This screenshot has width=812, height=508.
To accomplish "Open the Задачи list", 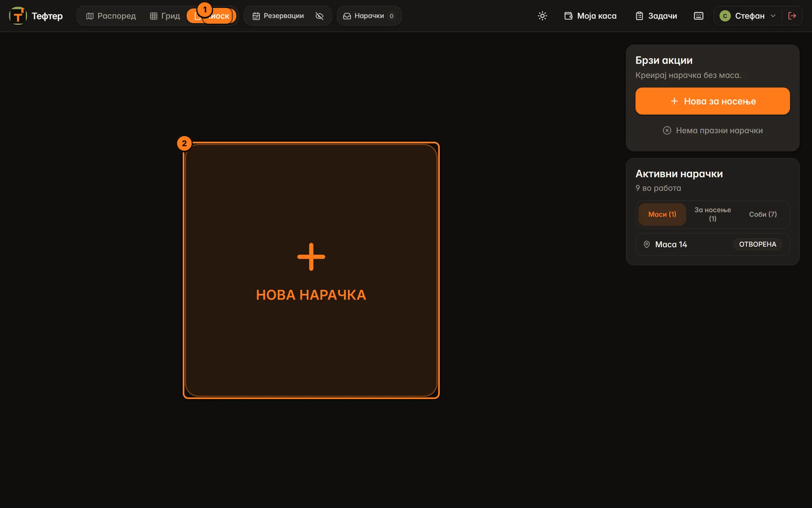I will point(656,16).
